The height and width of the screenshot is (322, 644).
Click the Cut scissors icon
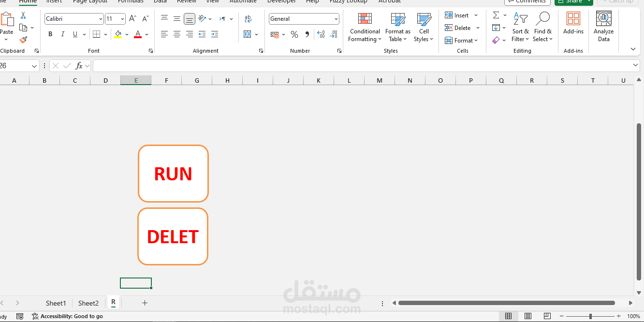23,16
